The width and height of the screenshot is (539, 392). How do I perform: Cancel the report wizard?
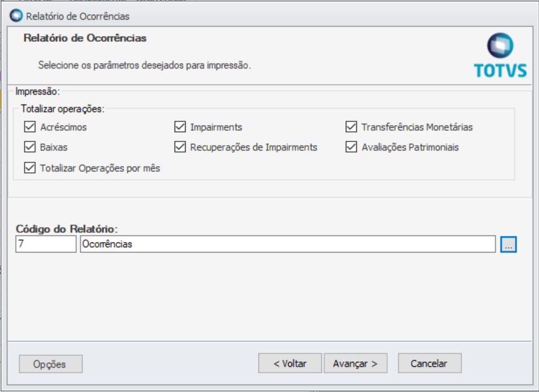click(x=430, y=363)
